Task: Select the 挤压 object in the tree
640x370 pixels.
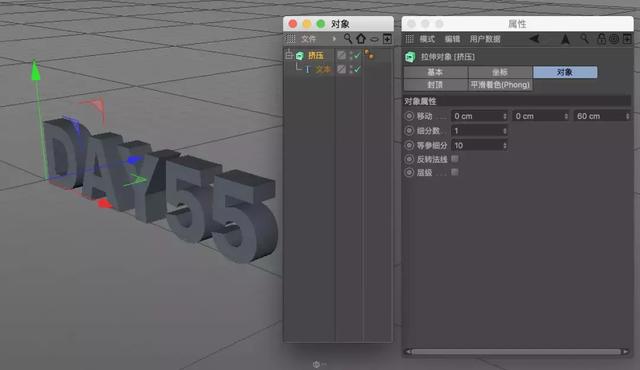Action: click(316, 55)
